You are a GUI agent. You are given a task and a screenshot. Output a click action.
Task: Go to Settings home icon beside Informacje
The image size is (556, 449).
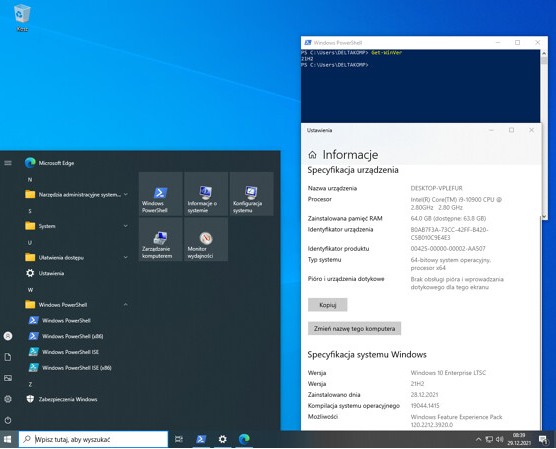point(312,155)
